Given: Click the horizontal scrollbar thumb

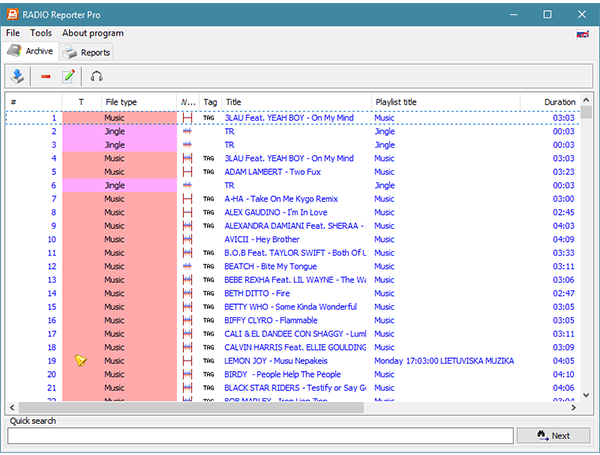Looking at the screenshot, I should point(191,408).
